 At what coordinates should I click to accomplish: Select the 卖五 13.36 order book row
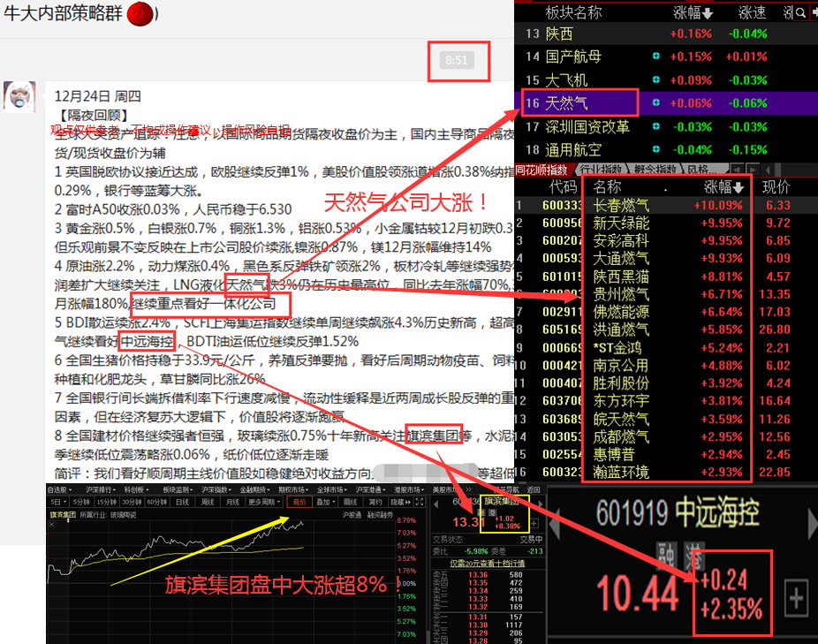[488, 574]
